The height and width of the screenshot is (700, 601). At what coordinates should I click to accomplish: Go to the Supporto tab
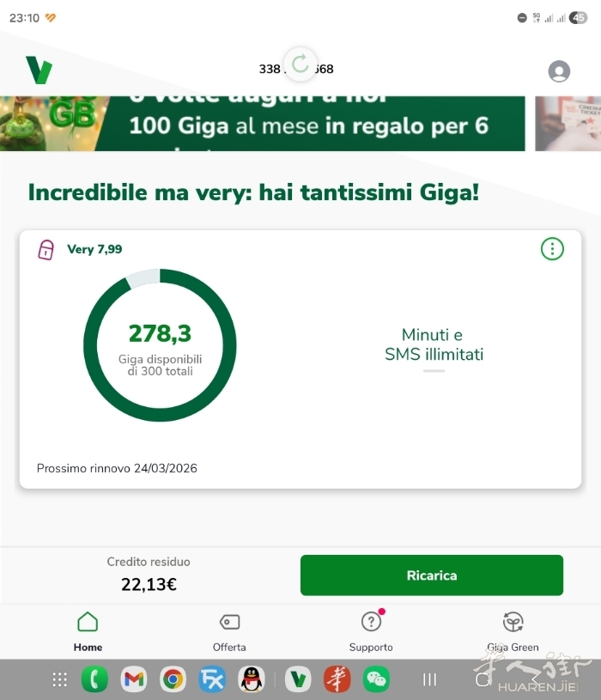(x=371, y=631)
